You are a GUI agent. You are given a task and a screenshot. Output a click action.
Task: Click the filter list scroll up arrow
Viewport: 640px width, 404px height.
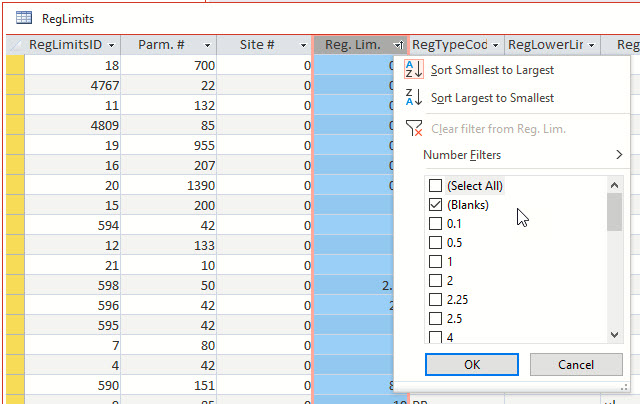[614, 185]
